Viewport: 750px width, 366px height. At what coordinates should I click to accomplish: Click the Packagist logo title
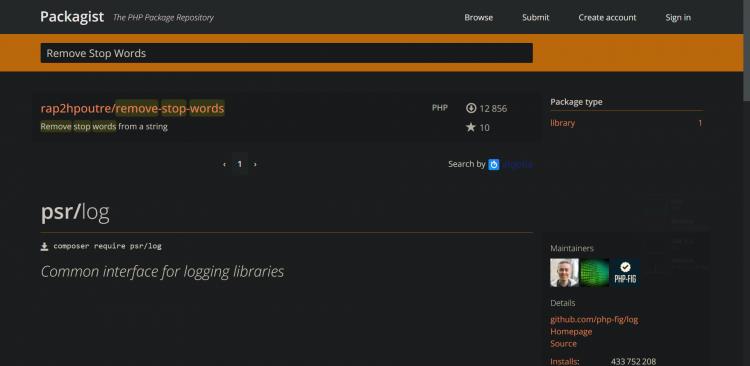(x=72, y=17)
